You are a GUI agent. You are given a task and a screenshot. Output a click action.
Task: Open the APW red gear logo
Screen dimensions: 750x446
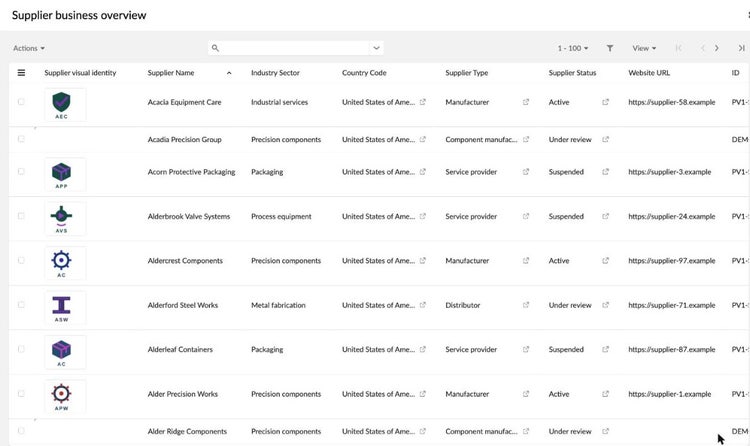[65, 397]
